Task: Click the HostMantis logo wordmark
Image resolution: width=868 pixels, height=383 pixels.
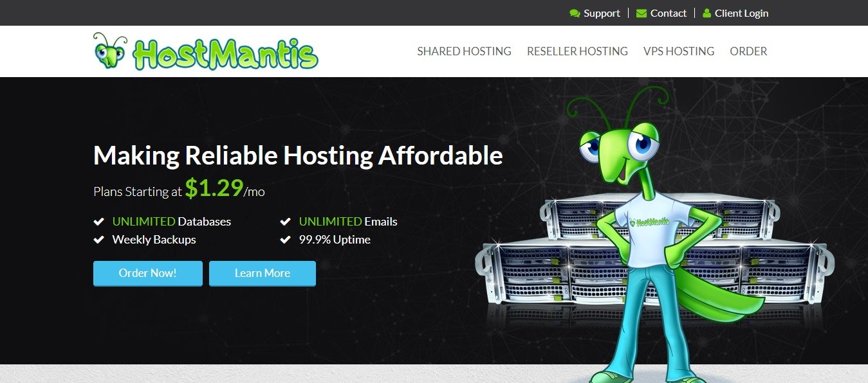Action: coord(225,55)
